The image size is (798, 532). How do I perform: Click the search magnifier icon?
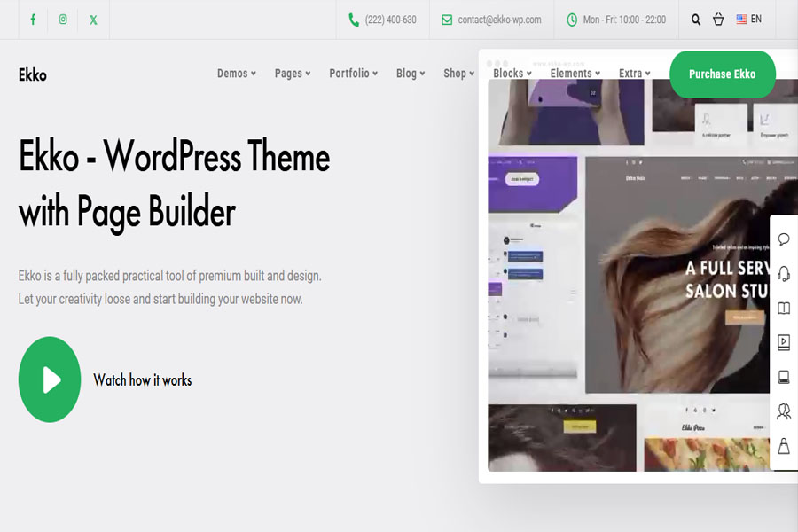695,19
